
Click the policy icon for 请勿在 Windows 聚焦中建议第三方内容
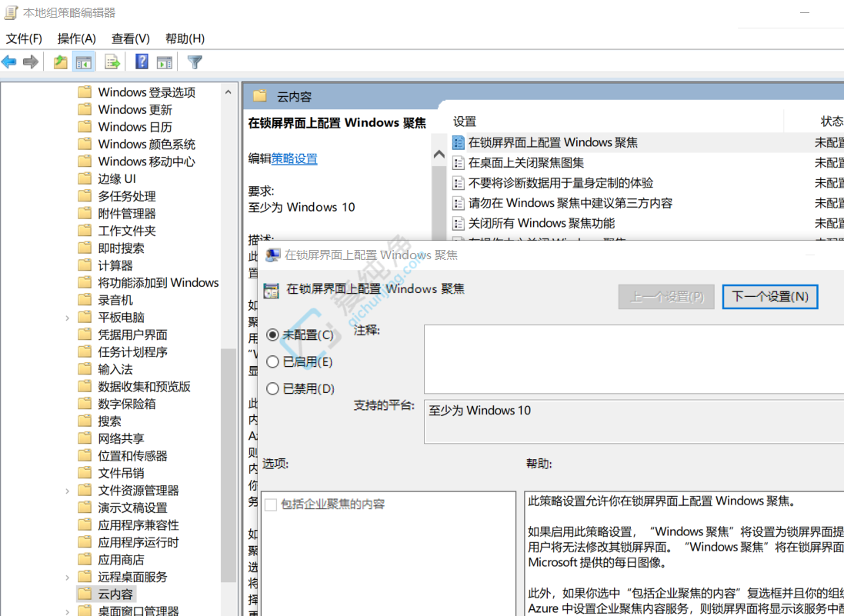coord(458,203)
